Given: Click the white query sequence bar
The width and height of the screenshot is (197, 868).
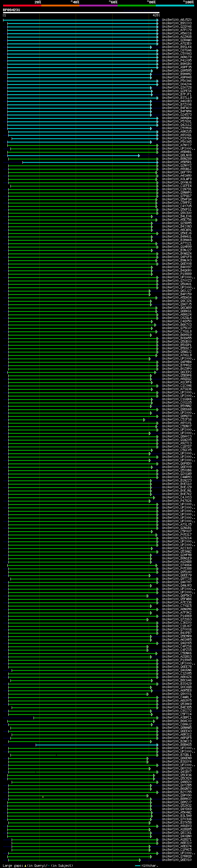Looking at the screenshot, I should point(81,13).
